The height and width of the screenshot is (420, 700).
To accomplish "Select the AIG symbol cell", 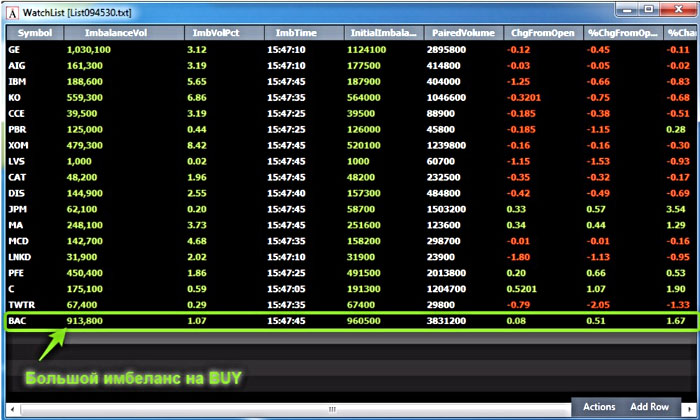I will pyautogui.click(x=17, y=66).
